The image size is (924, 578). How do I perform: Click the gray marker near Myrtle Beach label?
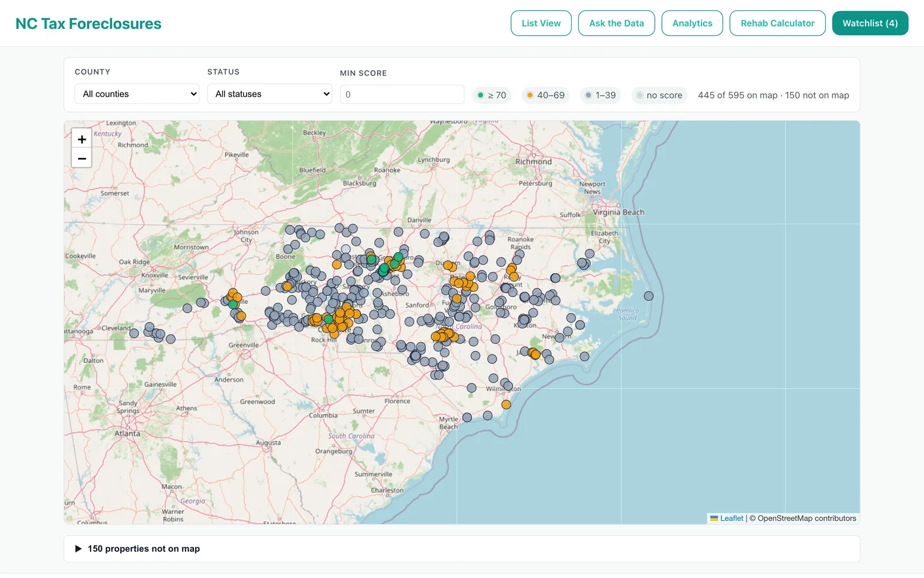(467, 417)
